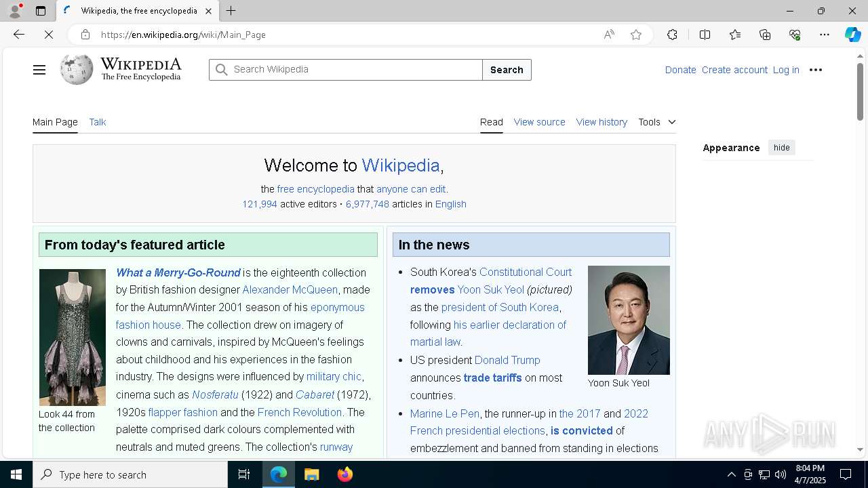Open the Donate link

[680, 70]
